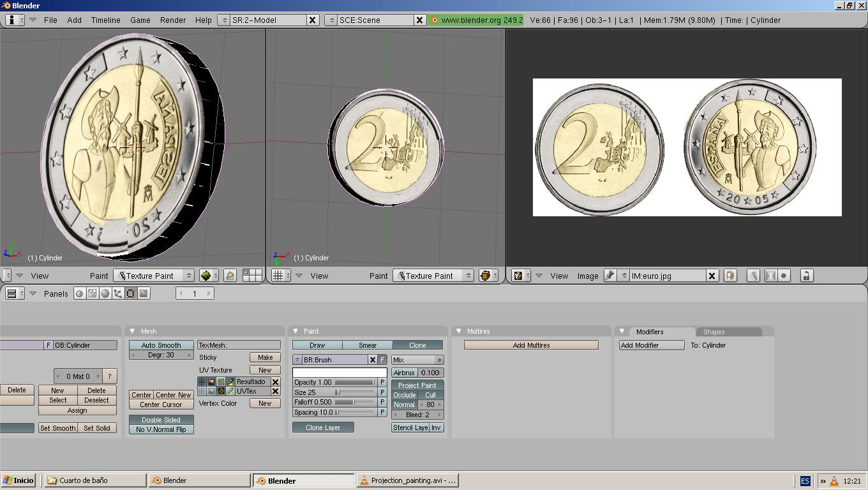Click the Resultado active UV grid icon
The image size is (868, 490).
(202, 382)
